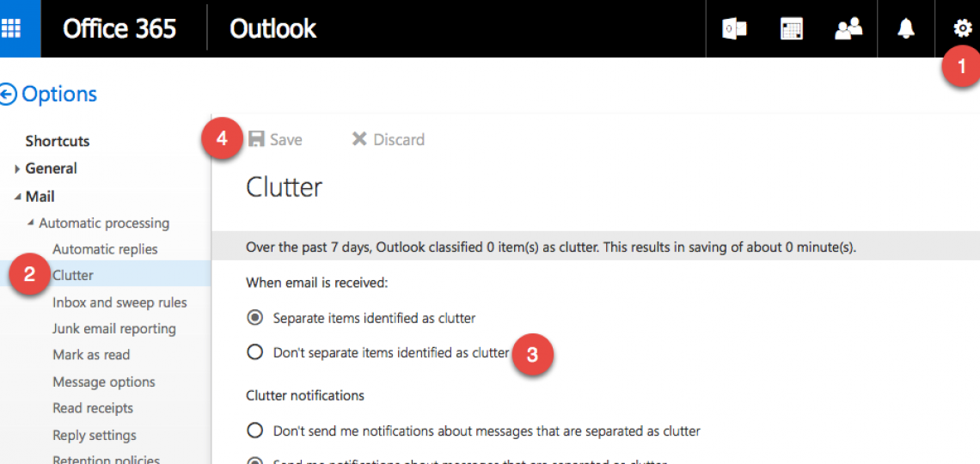The height and width of the screenshot is (464, 980).
Task: Open Reply settings in sidebar
Action: pyautogui.click(x=95, y=435)
